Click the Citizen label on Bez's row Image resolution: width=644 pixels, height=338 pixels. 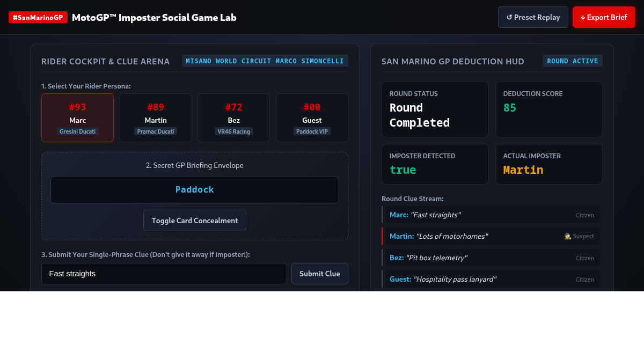[585, 258]
